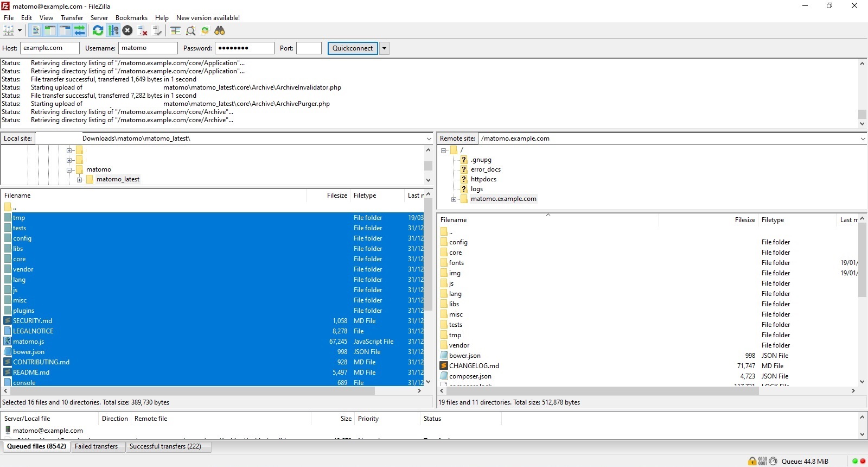Toggle message log display
This screenshot has width=868, height=467.
36,31
